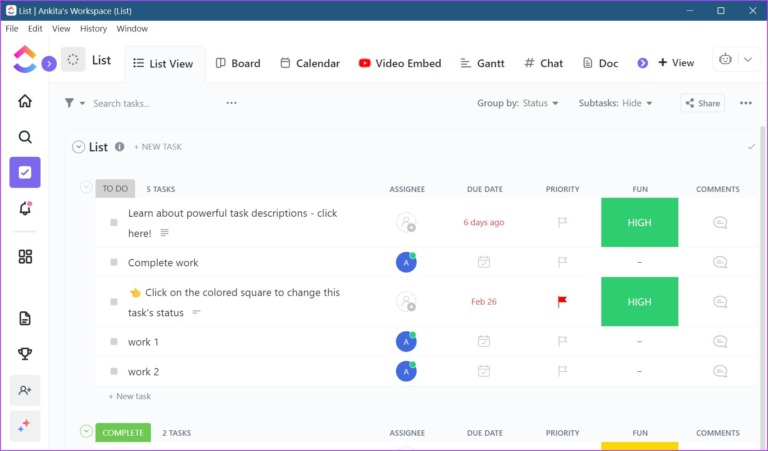Screen dimensions: 768x451
Task: Toggle status square of Complete work task
Action: tap(114, 263)
